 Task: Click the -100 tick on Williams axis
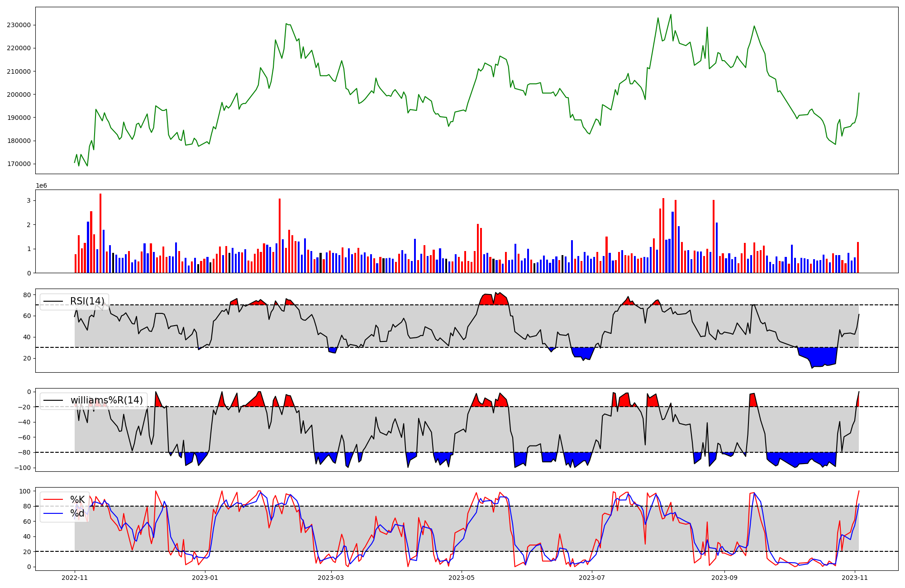point(22,468)
